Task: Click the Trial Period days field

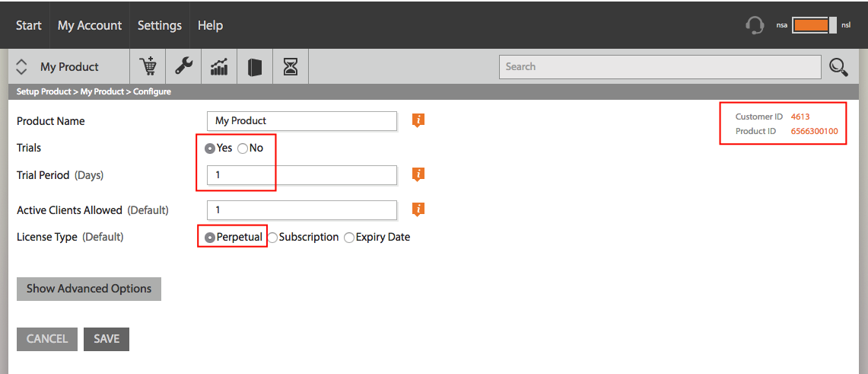Action: 302,174
